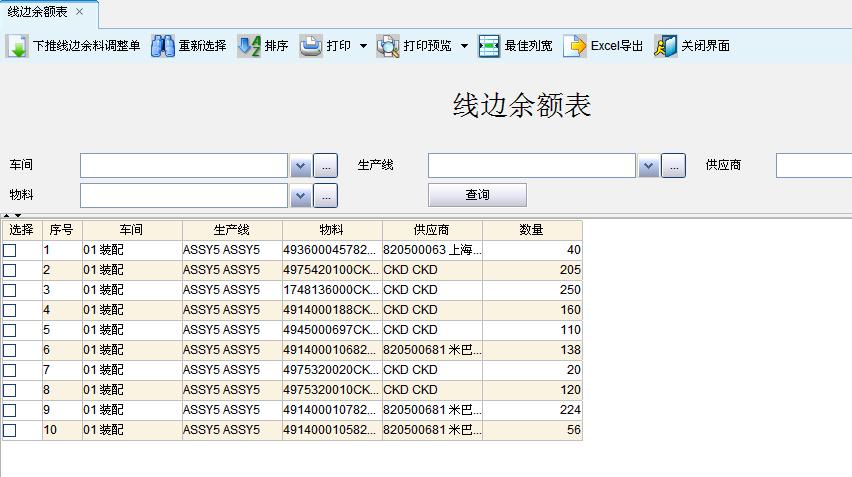Screen dimensions: 852x477
Task: Select material cell 4975320010CK...
Action: pos(332,391)
